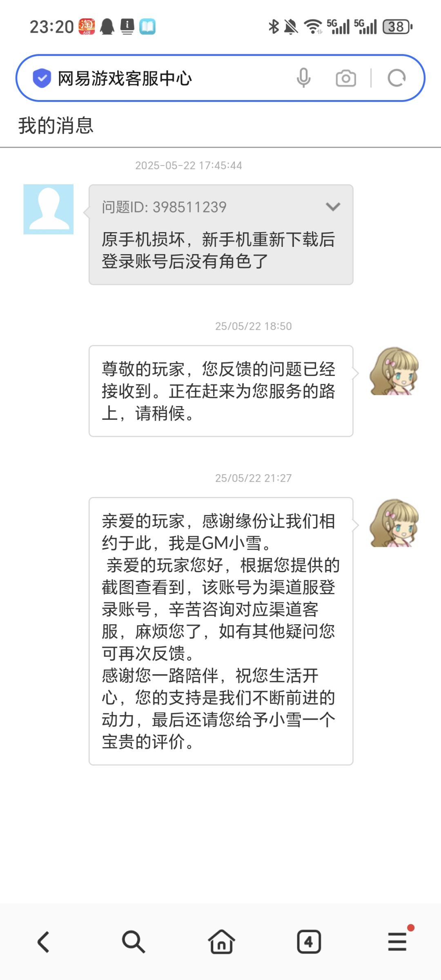Open the tab switcher showing 4
Image resolution: width=441 pixels, height=980 pixels.
tap(309, 942)
